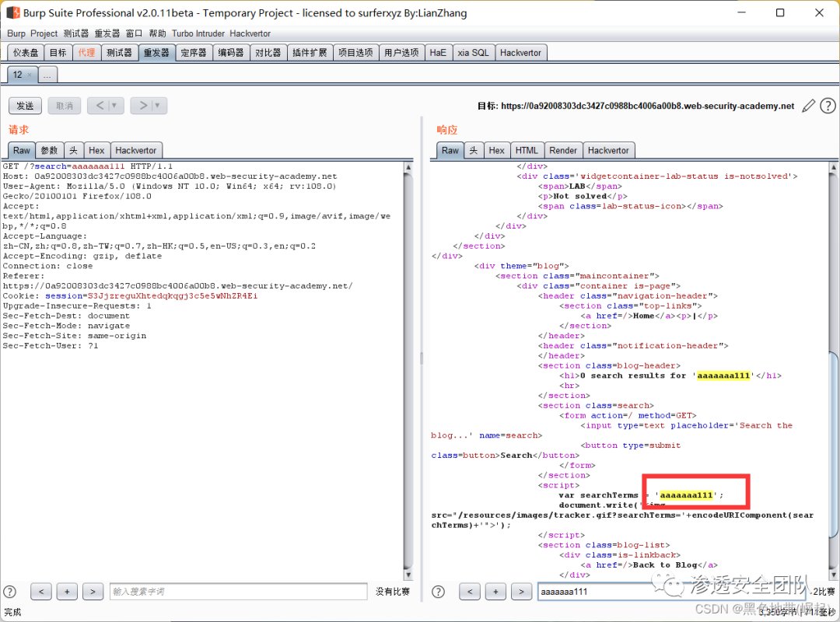Image resolution: width=840 pixels, height=622 pixels.
Task: Click request pane scrollbar down arrow
Action: tap(408, 575)
